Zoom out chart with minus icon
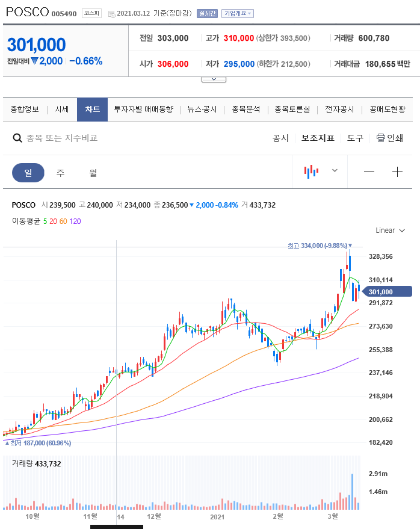420x529 pixels. pos(369,172)
